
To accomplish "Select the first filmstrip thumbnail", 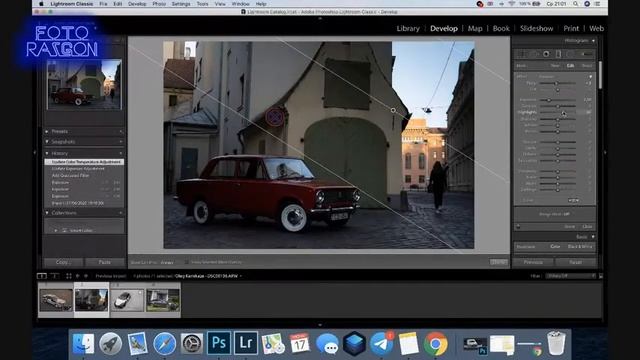I will pyautogui.click(x=56, y=300).
